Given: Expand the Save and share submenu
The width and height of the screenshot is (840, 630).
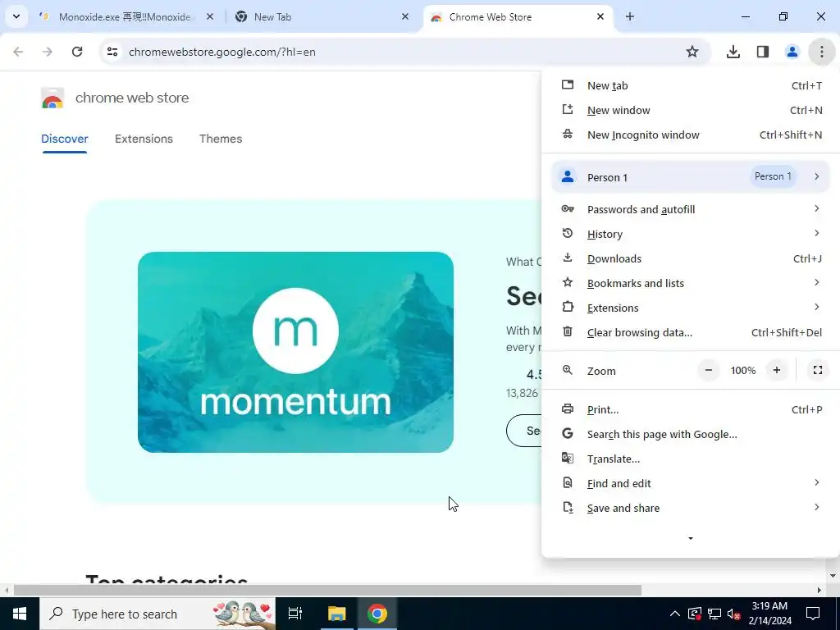Looking at the screenshot, I should 691,509.
